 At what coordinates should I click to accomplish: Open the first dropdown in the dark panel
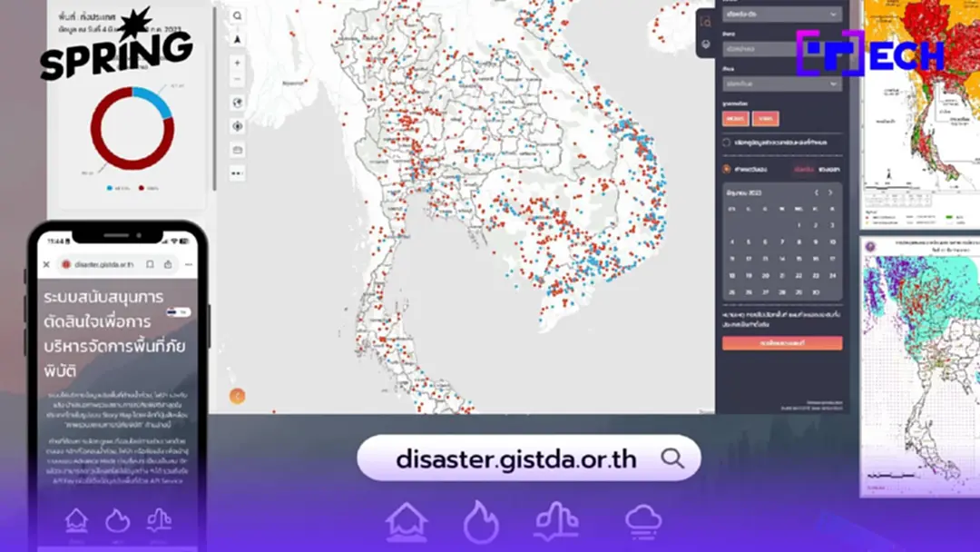[782, 14]
